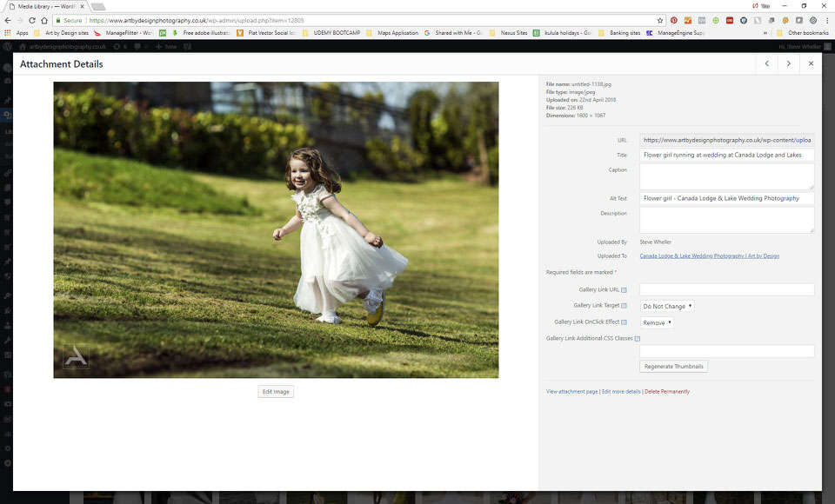Open the Banking sites bookmark folder
The image size is (835, 504).
619,33
